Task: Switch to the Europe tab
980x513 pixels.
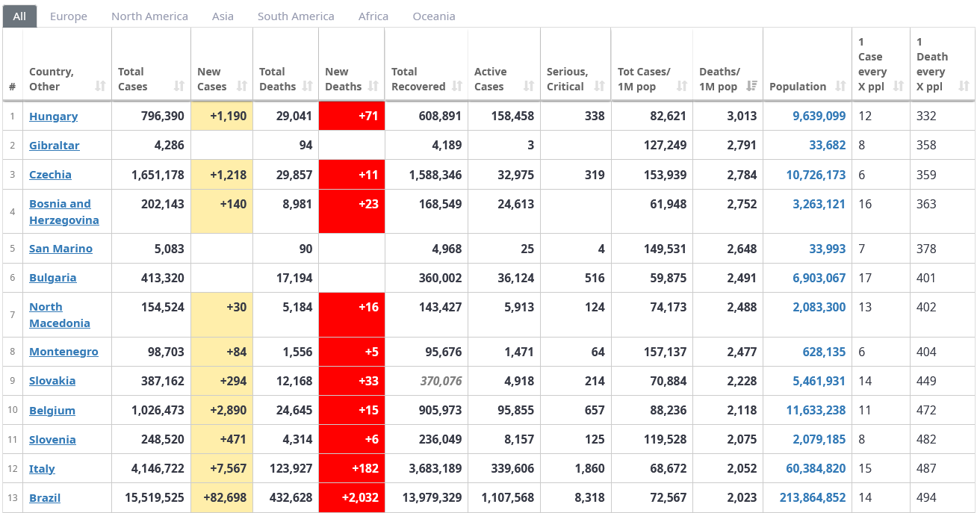Action: point(69,16)
